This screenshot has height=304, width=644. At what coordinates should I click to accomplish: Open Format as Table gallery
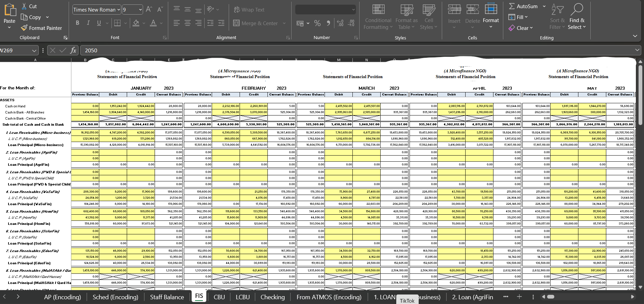coord(406,17)
